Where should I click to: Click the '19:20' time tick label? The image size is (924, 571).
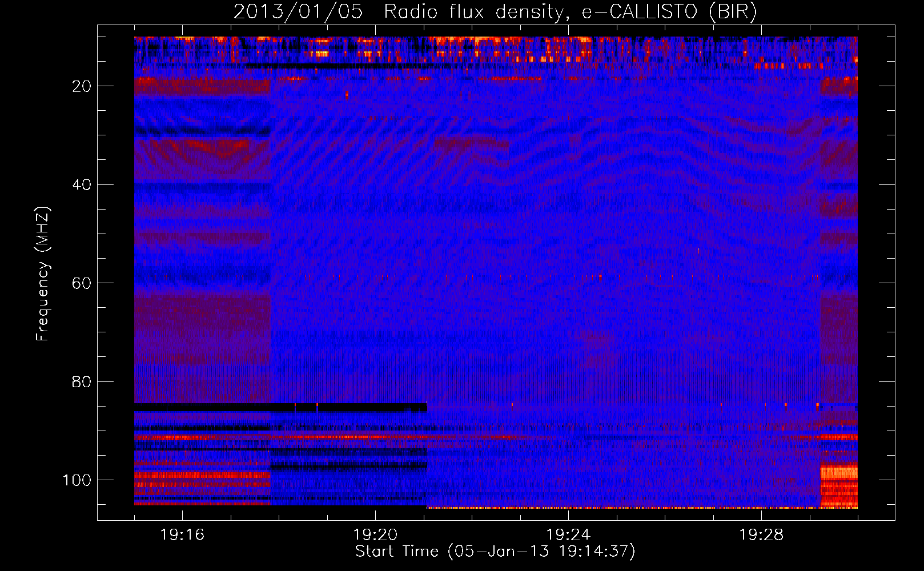tap(375, 535)
